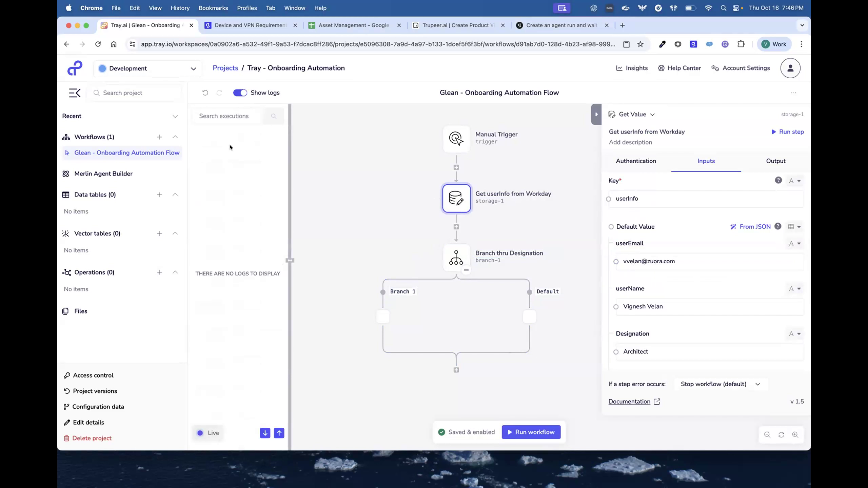Viewport: 868px width, 488px height.
Task: Click the Search executions input field
Action: pos(230,116)
